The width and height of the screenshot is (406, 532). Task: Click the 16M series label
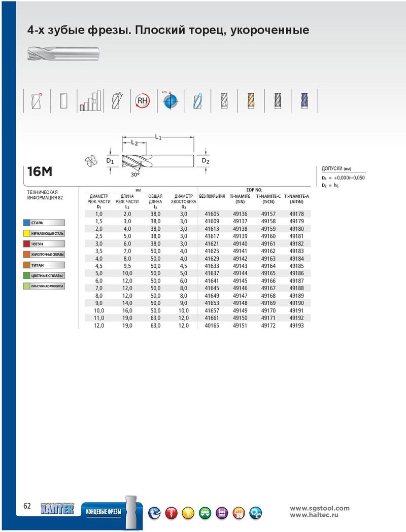40,172
